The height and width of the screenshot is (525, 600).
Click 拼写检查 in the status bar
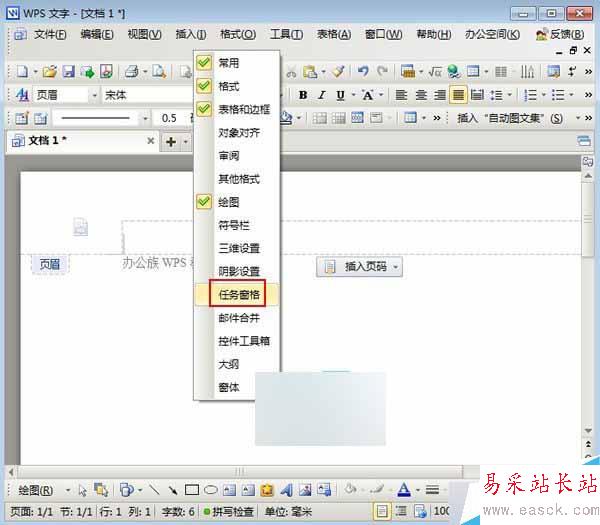[x=229, y=511]
